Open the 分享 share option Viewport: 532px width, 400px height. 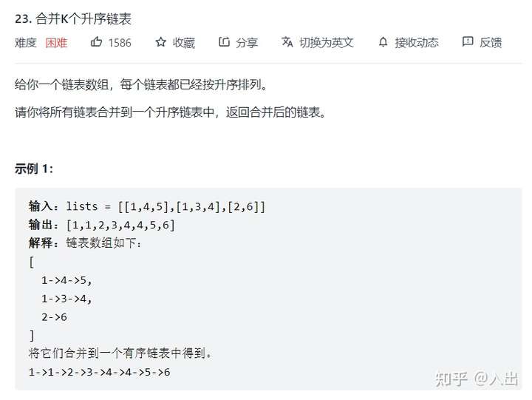(x=247, y=43)
